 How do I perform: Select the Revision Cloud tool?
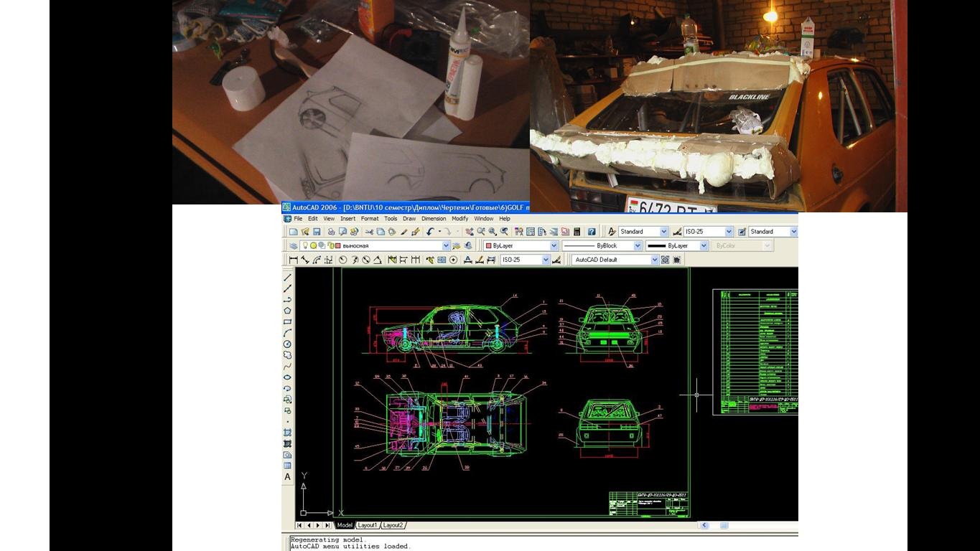288,355
